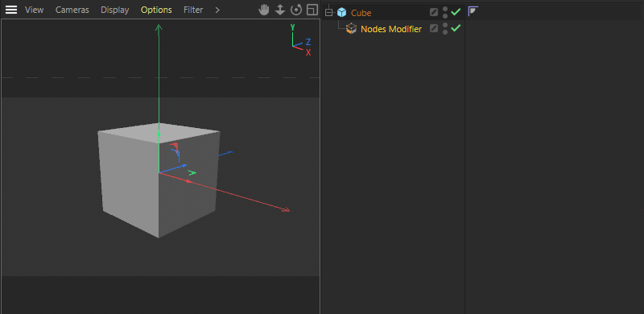Open the Options menu
Image resolution: width=644 pixels, height=314 pixels.
point(156,10)
